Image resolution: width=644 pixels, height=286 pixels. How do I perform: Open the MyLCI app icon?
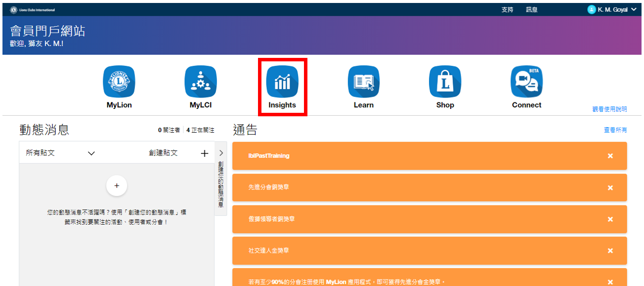click(x=201, y=82)
